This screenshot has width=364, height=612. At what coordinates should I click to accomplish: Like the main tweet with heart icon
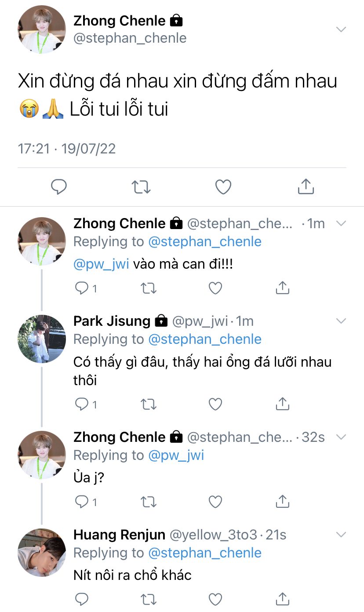click(x=223, y=187)
